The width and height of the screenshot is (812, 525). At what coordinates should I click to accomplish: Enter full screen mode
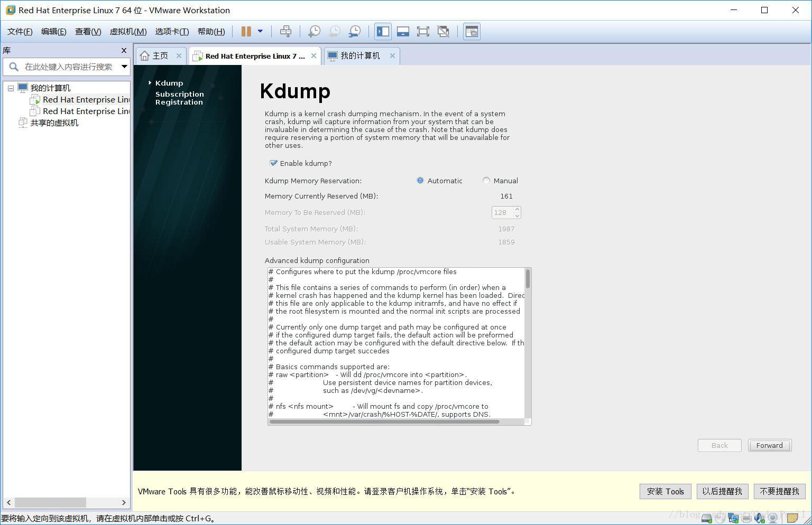coord(423,32)
